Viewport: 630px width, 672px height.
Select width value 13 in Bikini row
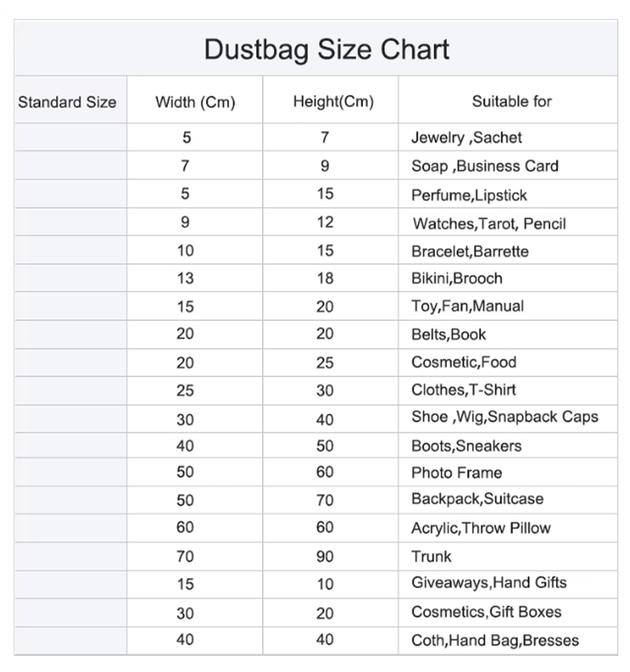(186, 279)
